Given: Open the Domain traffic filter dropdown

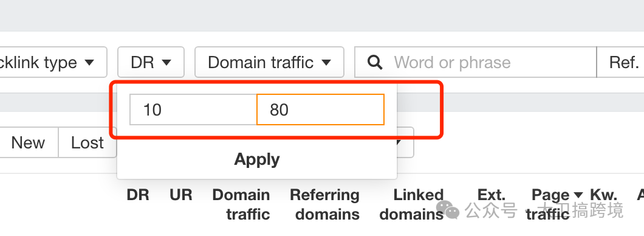Looking at the screenshot, I should (269, 62).
